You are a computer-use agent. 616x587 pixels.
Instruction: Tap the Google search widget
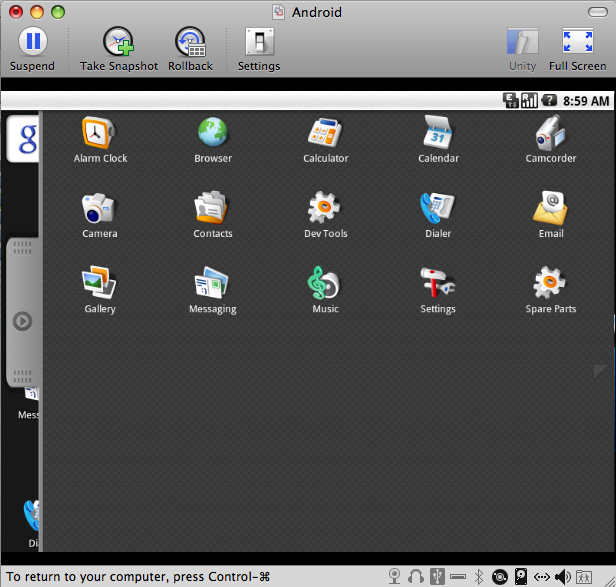tap(23, 139)
